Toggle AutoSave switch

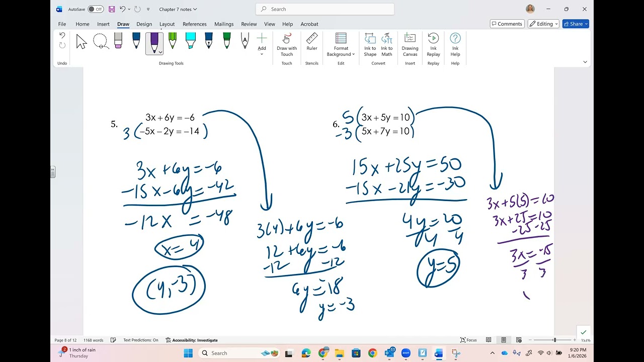[x=95, y=9]
